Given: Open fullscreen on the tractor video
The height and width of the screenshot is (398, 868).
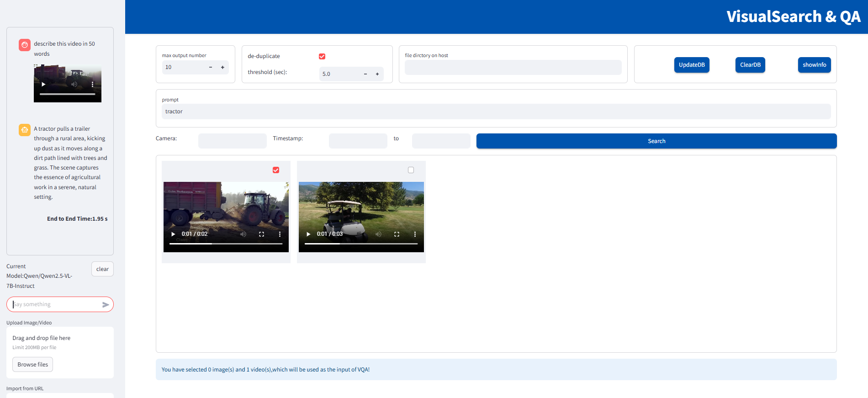Looking at the screenshot, I should click(x=261, y=234).
